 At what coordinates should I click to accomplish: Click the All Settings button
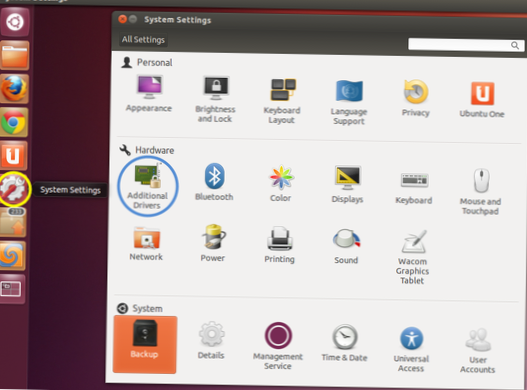tap(143, 40)
